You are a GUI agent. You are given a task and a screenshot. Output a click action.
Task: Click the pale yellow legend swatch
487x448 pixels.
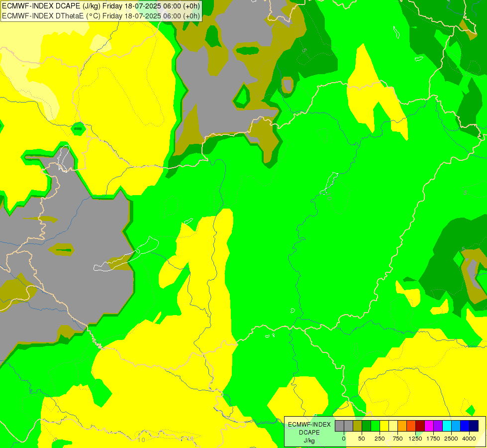393,426
